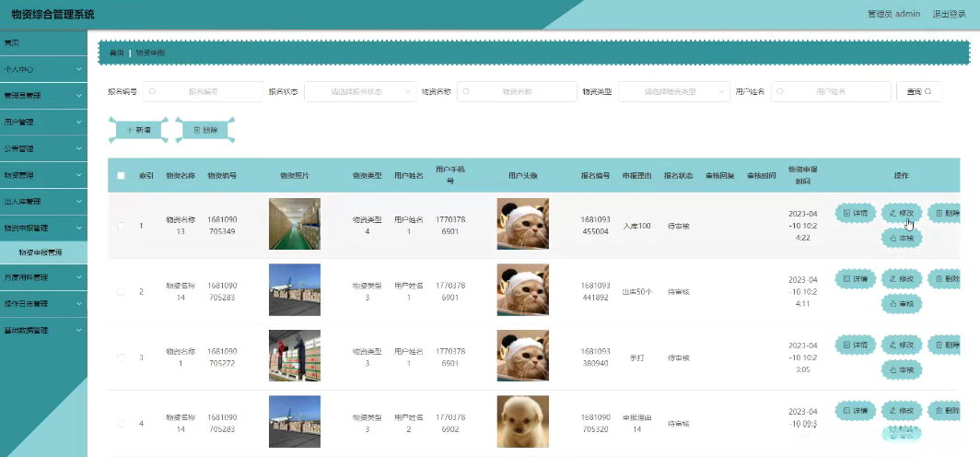Check the checkbox for row index 1
The height and width of the screenshot is (457, 980).
(122, 226)
